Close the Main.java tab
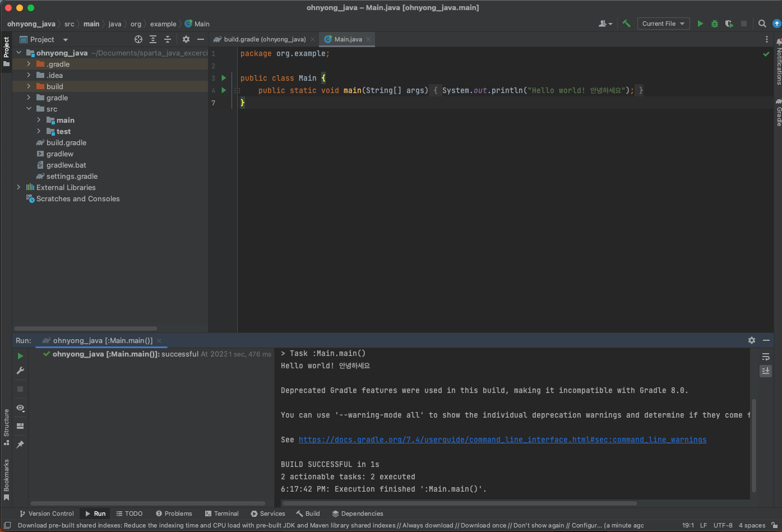 coord(368,39)
